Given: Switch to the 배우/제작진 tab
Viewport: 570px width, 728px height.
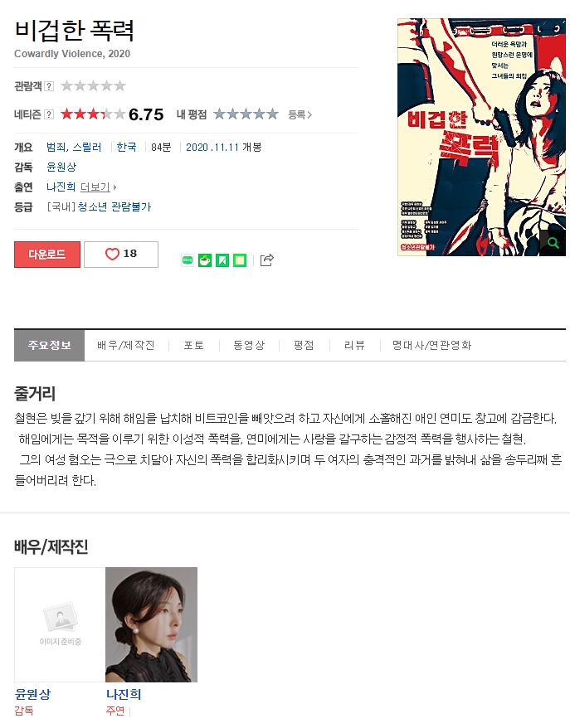Looking at the screenshot, I should click(126, 345).
